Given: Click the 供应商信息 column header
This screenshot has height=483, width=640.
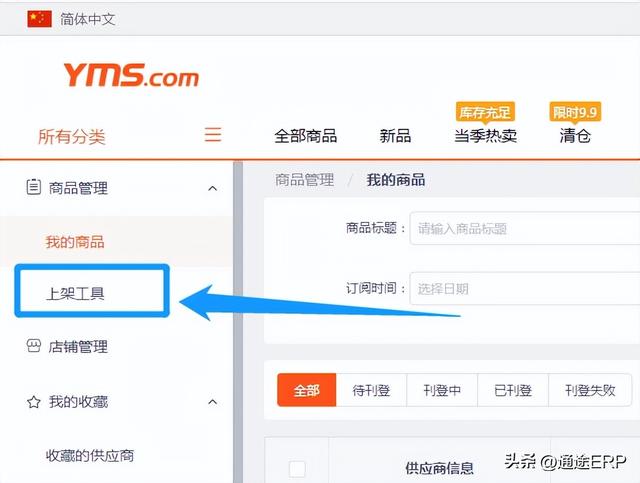Looking at the screenshot, I should tap(440, 468).
